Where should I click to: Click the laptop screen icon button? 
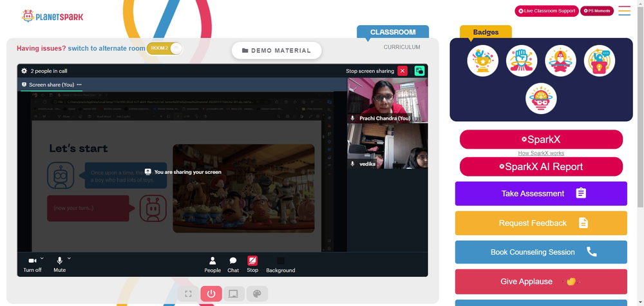(x=234, y=294)
